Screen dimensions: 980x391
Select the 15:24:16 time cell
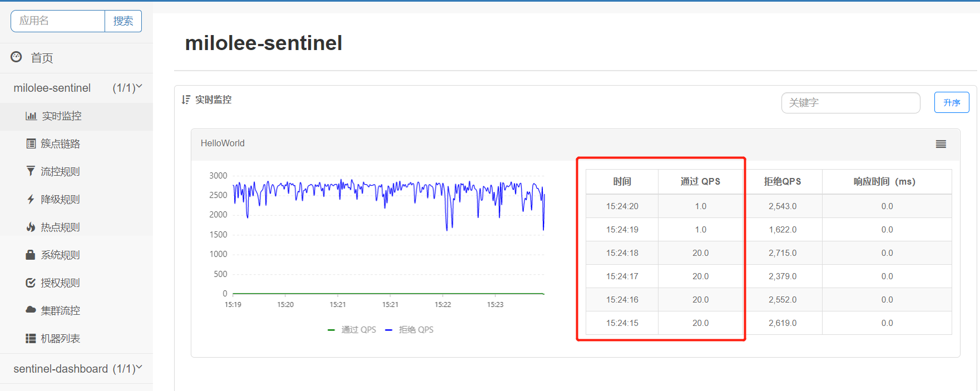(x=622, y=300)
